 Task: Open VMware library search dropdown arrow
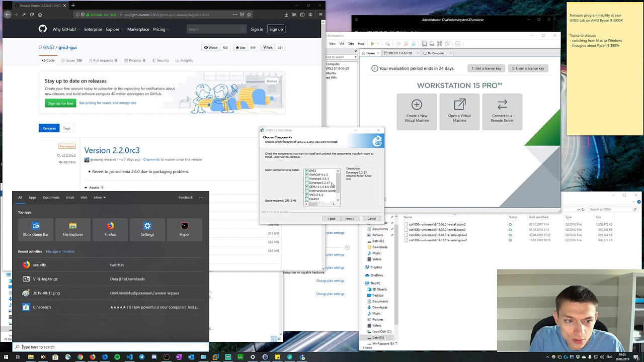click(x=356, y=57)
